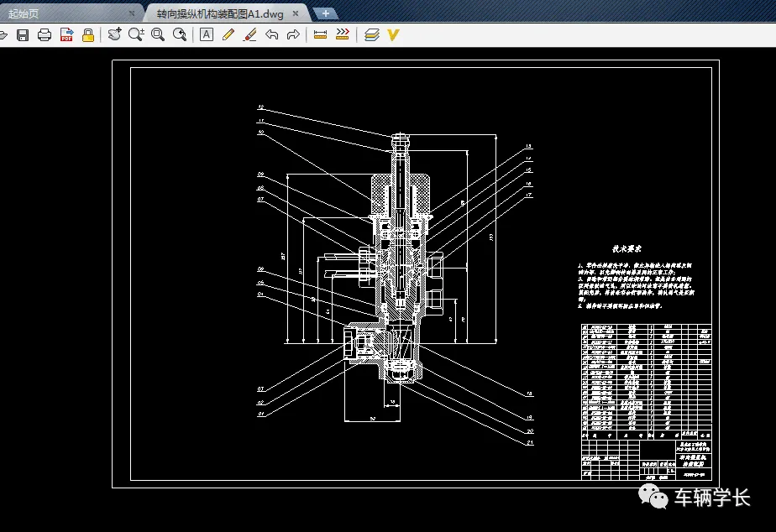Click the Print icon
The height and width of the screenshot is (532, 776).
tap(45, 34)
